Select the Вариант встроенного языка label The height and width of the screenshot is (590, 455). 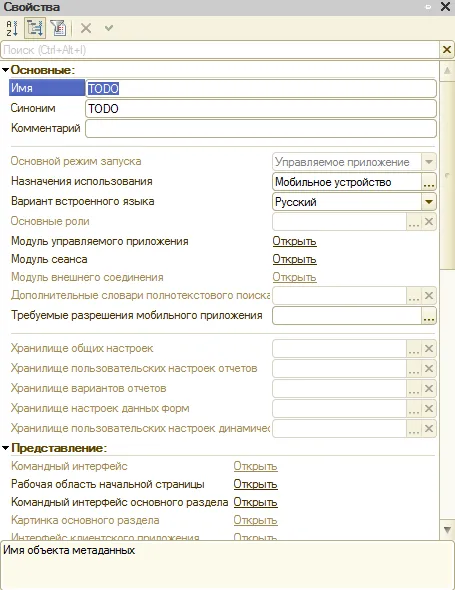click(83, 201)
